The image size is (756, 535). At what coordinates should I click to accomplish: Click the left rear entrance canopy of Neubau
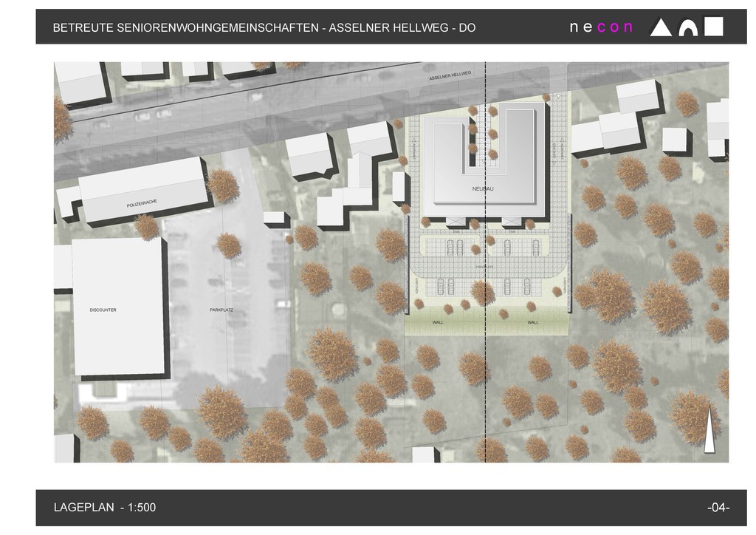pos(456,221)
